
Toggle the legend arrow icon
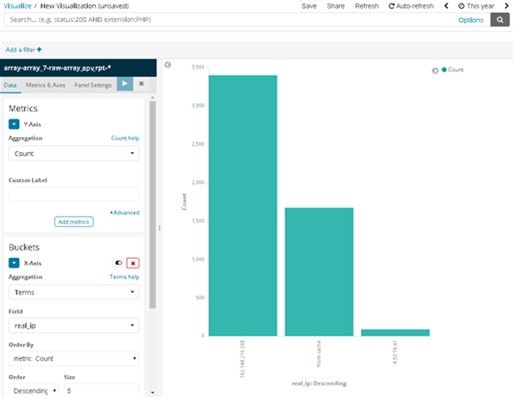435,71
